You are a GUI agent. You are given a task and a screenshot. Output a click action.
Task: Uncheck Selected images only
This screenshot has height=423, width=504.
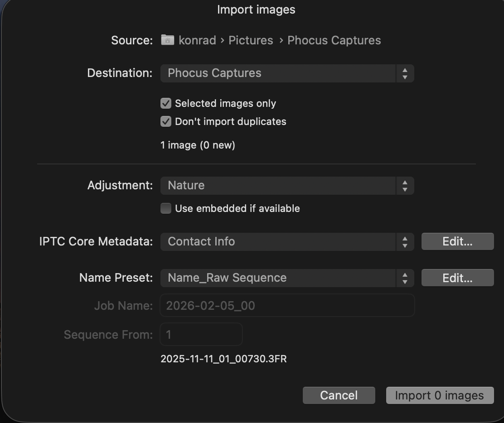pyautogui.click(x=166, y=103)
